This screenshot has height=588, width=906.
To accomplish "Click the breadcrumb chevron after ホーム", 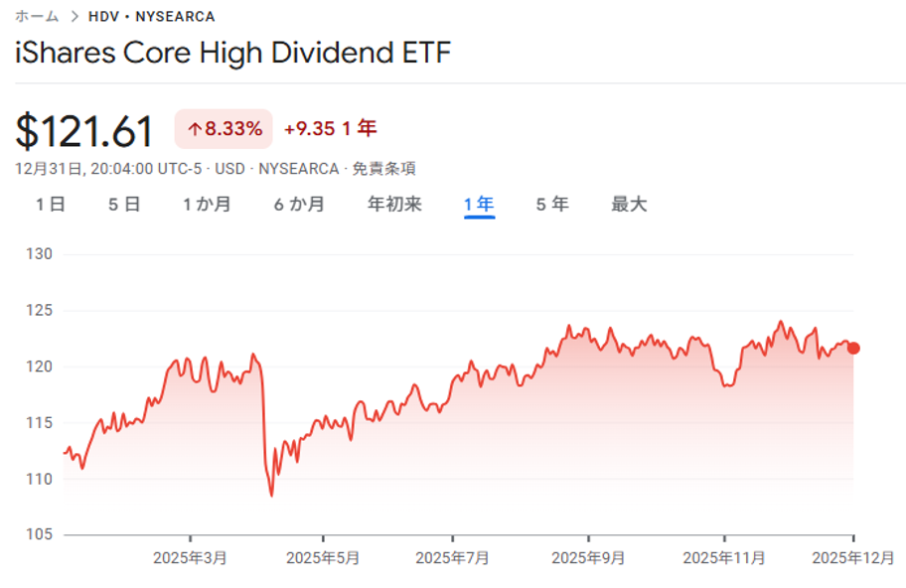I will [75, 17].
